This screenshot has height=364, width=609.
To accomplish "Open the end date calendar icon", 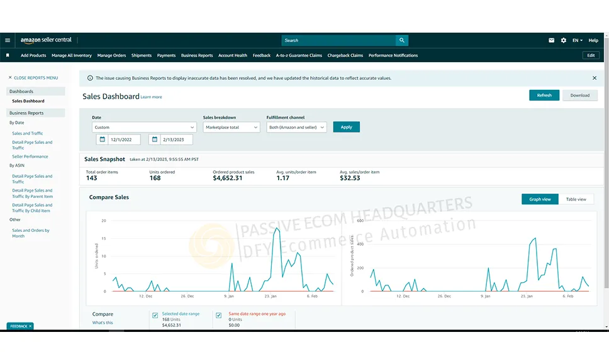I will tap(155, 140).
